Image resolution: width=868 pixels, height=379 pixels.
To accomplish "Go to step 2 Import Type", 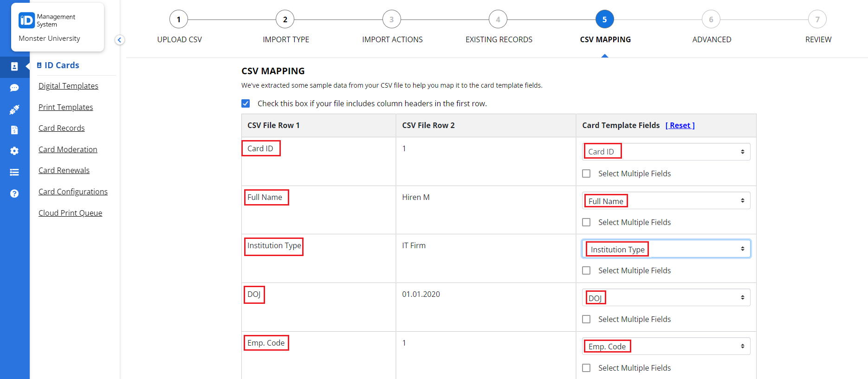I will pyautogui.click(x=285, y=19).
